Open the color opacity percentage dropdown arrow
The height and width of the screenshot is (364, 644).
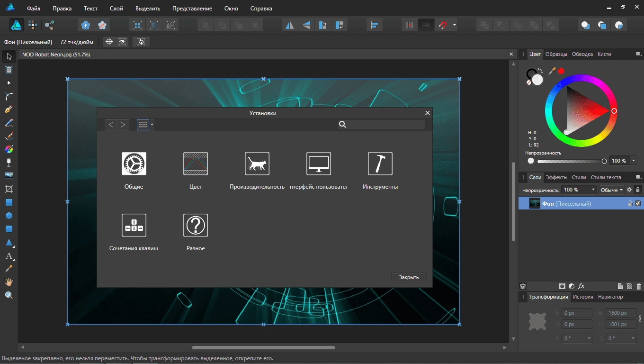[x=634, y=161]
